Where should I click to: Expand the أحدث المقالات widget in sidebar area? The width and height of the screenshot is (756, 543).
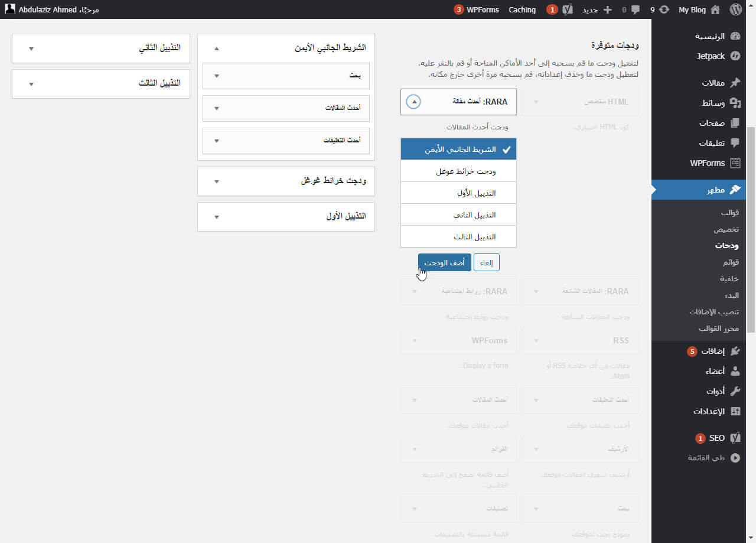(216, 108)
